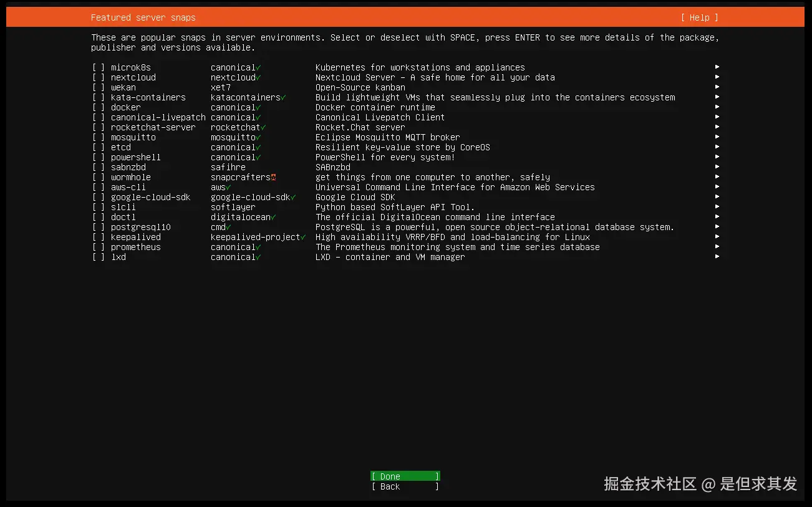The height and width of the screenshot is (507, 812).
Task: Check the nextcloud server snap
Action: 99,77
